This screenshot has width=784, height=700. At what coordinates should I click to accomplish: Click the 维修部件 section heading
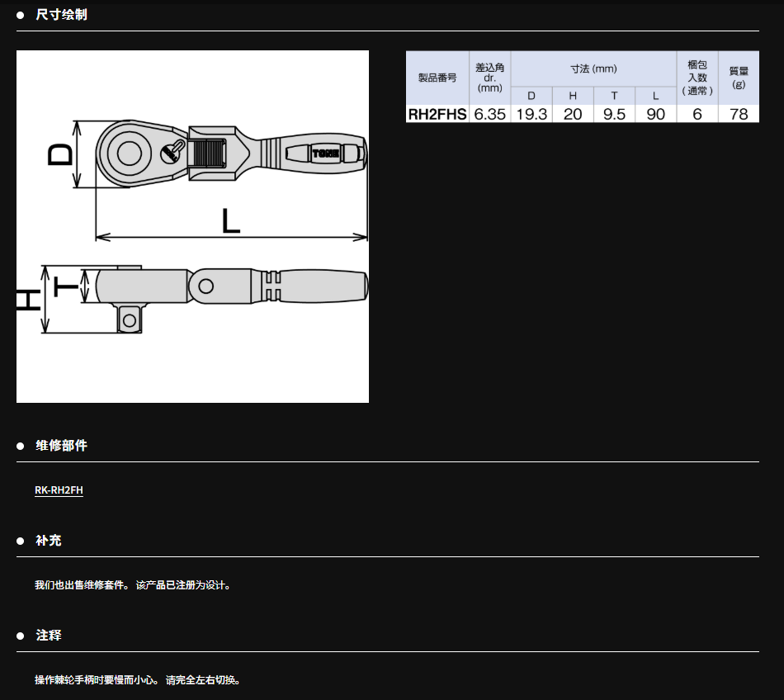point(61,446)
